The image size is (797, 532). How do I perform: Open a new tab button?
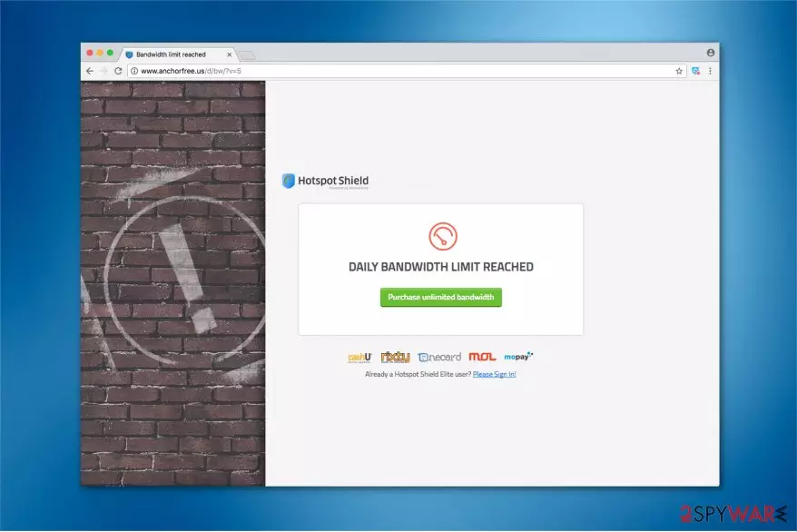pyautogui.click(x=247, y=55)
